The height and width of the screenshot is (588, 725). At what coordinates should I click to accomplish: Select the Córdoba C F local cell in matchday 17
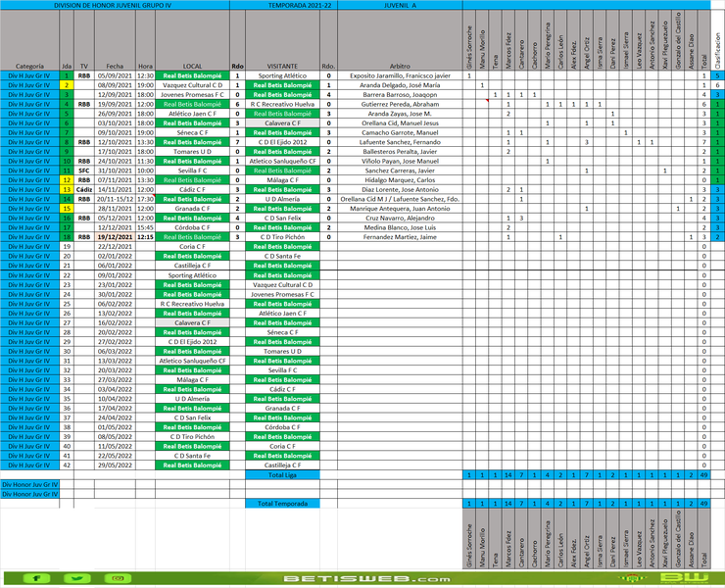click(x=192, y=227)
